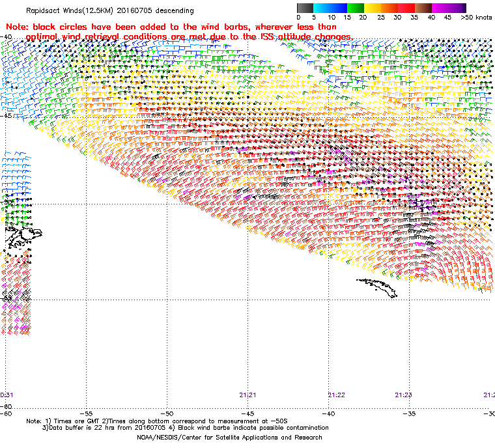Click the -50 longitude axis label

(167, 413)
